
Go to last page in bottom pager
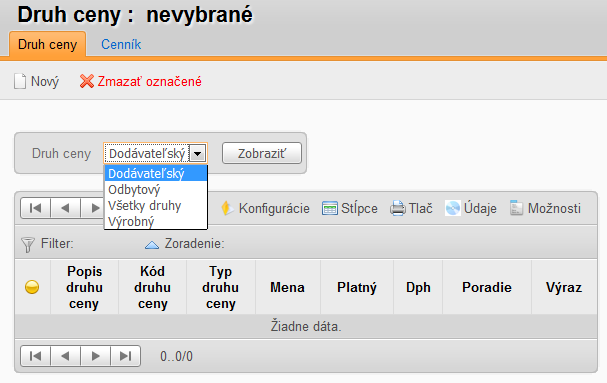[x=125, y=356]
